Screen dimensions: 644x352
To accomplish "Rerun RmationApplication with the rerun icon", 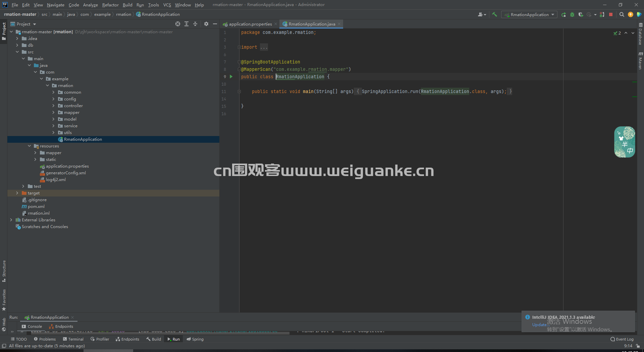I will [563, 14].
